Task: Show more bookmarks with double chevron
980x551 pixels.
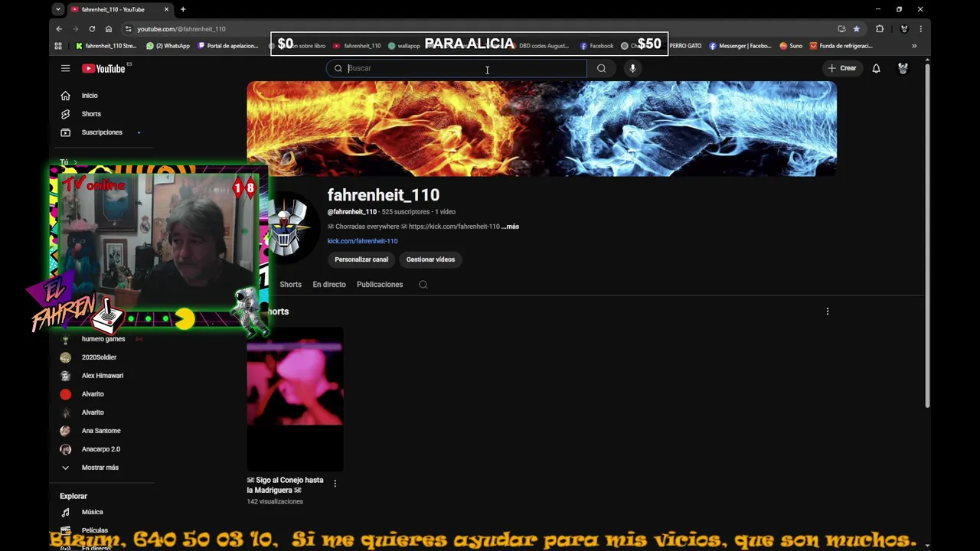Action: (913, 46)
